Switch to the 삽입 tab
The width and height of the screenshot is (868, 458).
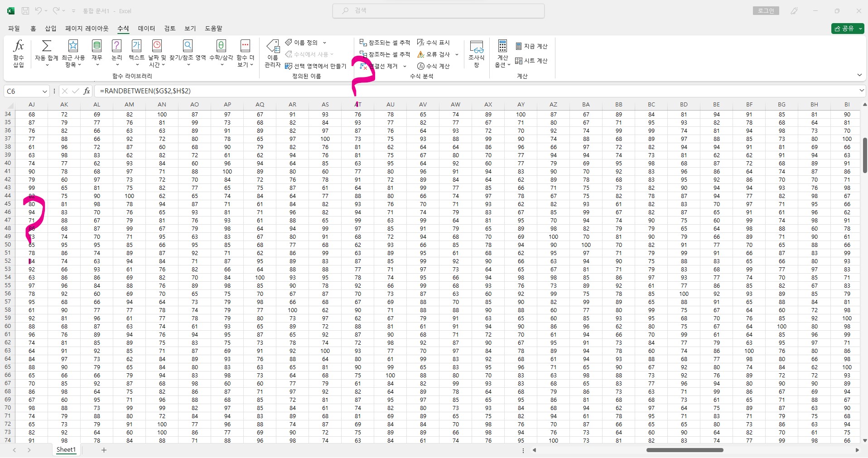[51, 28]
